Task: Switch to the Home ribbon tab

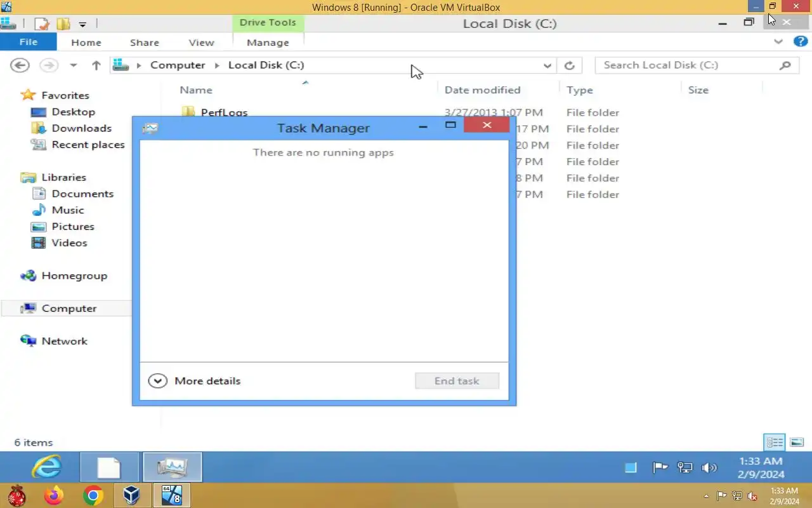Action: tap(86, 43)
